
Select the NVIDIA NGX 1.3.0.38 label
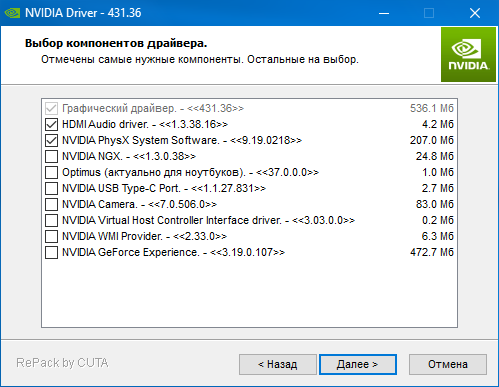[x=129, y=156]
